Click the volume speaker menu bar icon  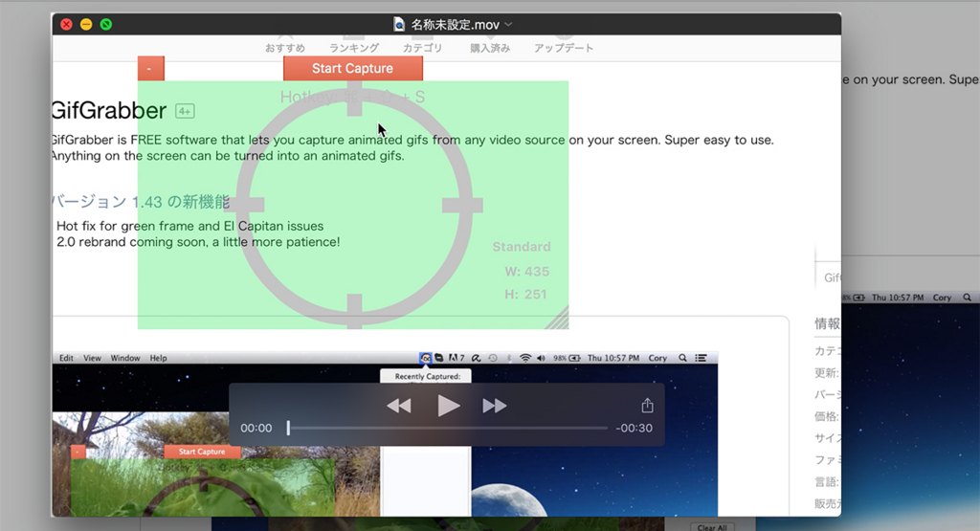click(x=541, y=358)
